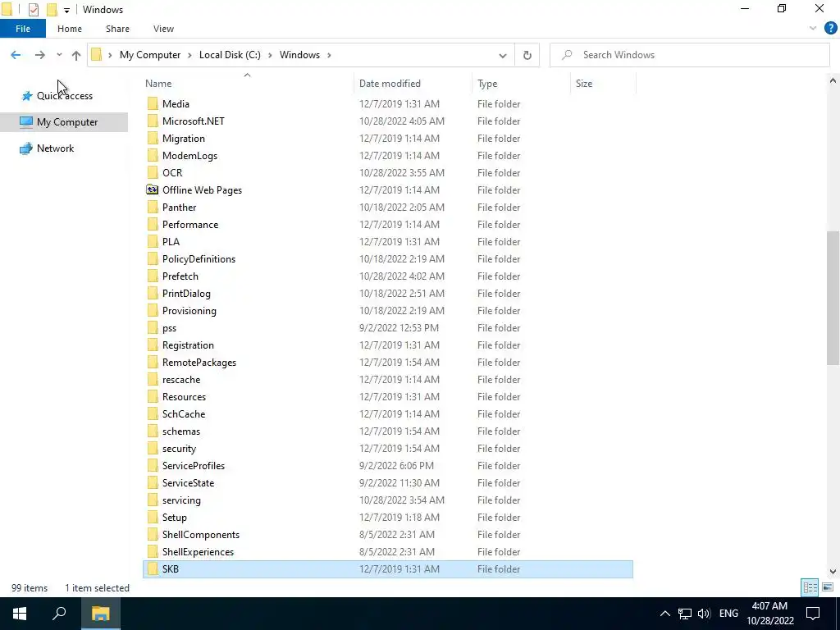The height and width of the screenshot is (630, 840).
Task: Click the Properties quick access toolbar icon
Action: (33, 10)
